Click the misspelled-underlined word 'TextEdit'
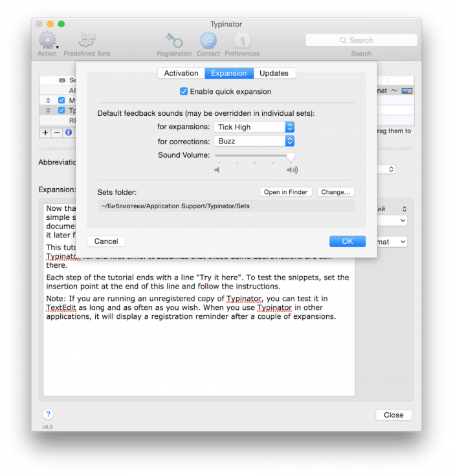 tap(61, 307)
